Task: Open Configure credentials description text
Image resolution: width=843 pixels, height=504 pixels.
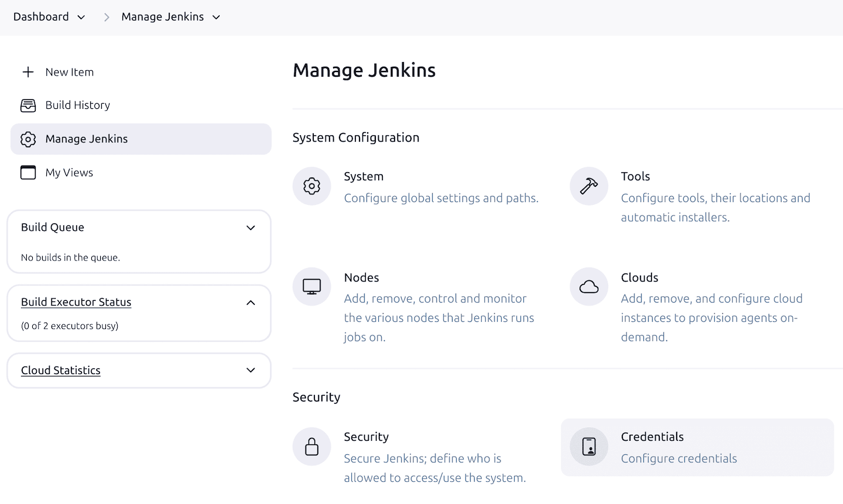Action: tap(678, 458)
